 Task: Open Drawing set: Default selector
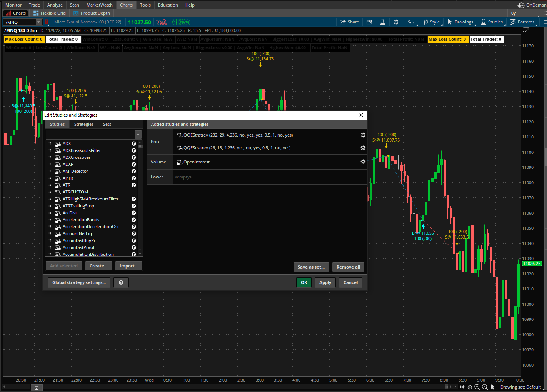coord(520,387)
